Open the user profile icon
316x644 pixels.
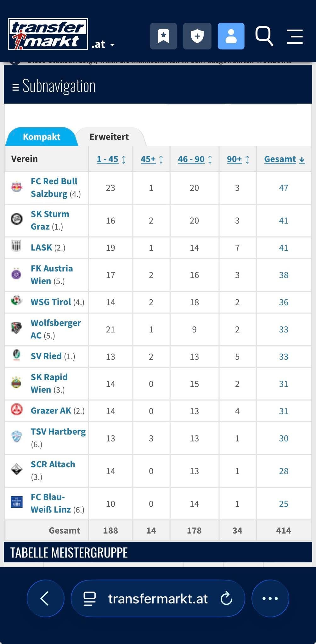pos(231,36)
